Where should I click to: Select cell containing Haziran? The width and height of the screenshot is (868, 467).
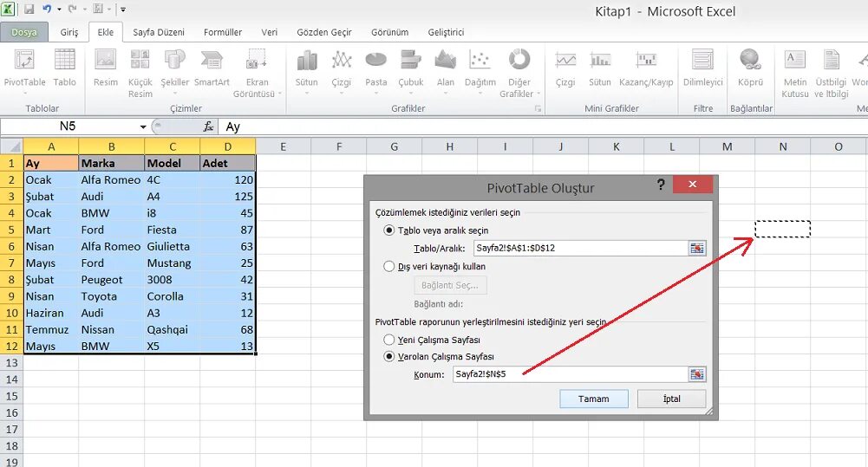point(51,313)
